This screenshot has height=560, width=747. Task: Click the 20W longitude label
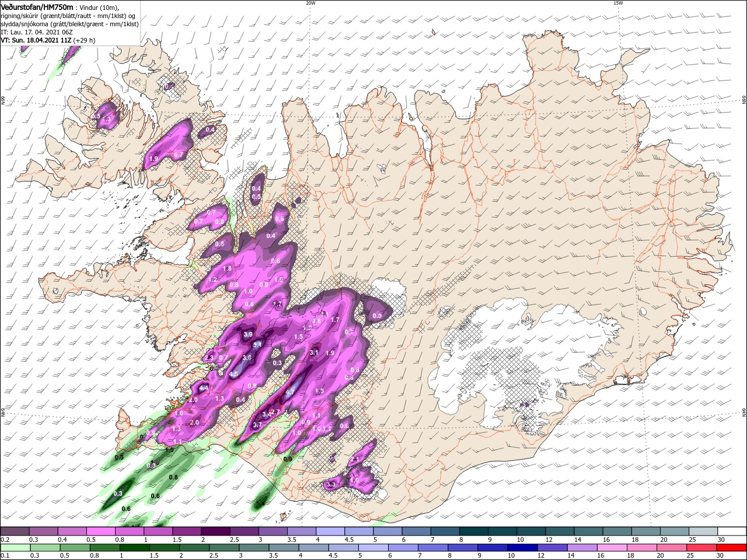coord(310,3)
